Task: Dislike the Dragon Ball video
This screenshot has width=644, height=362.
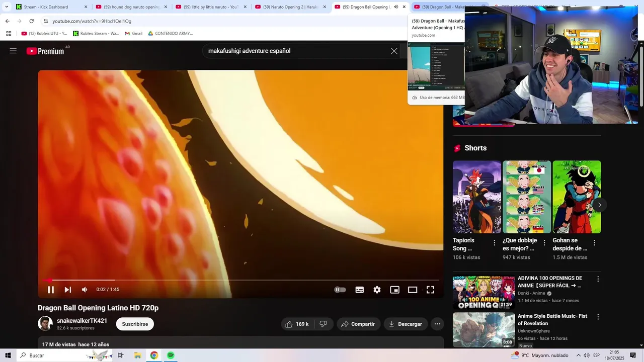Action: 324,324
